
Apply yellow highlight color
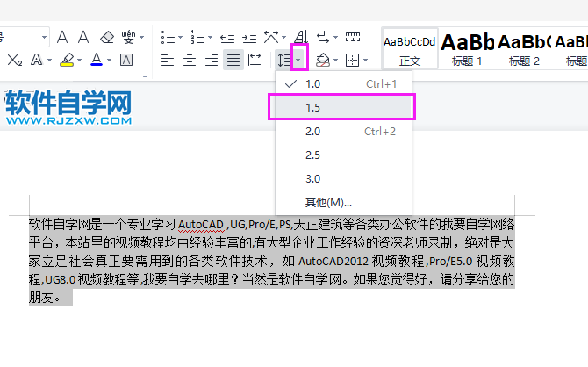(x=67, y=60)
